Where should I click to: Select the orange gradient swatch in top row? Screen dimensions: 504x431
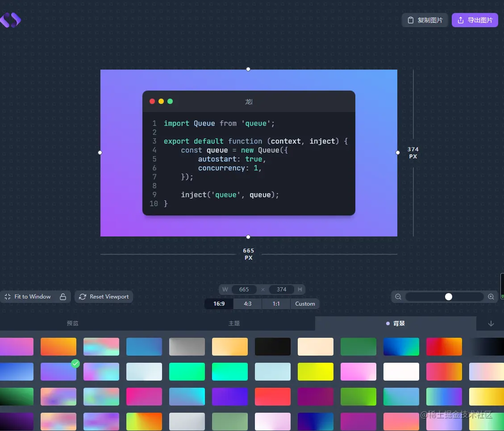tap(58, 347)
